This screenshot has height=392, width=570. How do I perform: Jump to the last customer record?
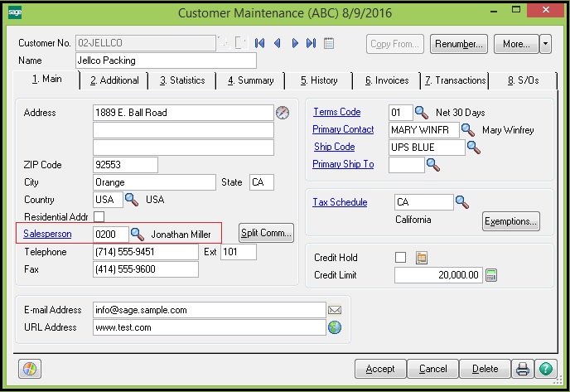311,43
